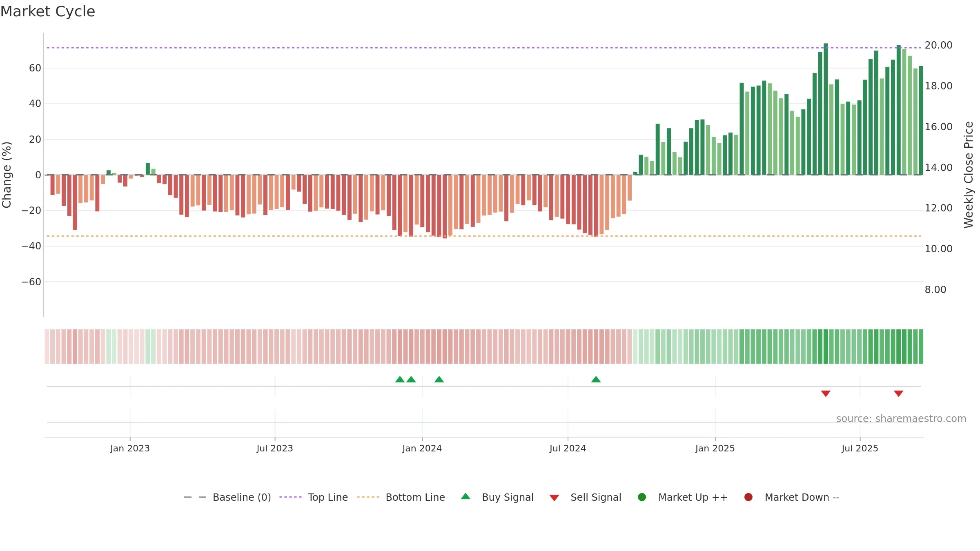Click the Market Up ++ legend label
The height and width of the screenshot is (551, 980).
tap(693, 497)
